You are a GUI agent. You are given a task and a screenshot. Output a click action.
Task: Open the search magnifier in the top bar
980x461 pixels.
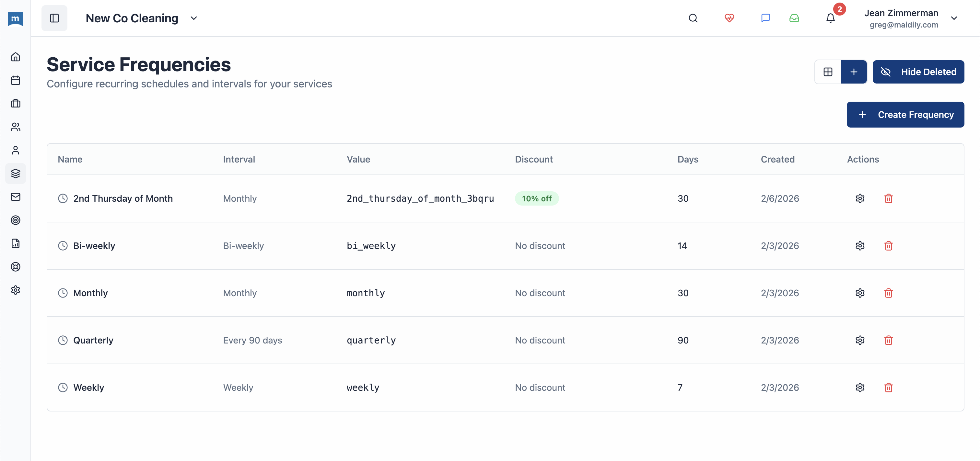(x=693, y=18)
